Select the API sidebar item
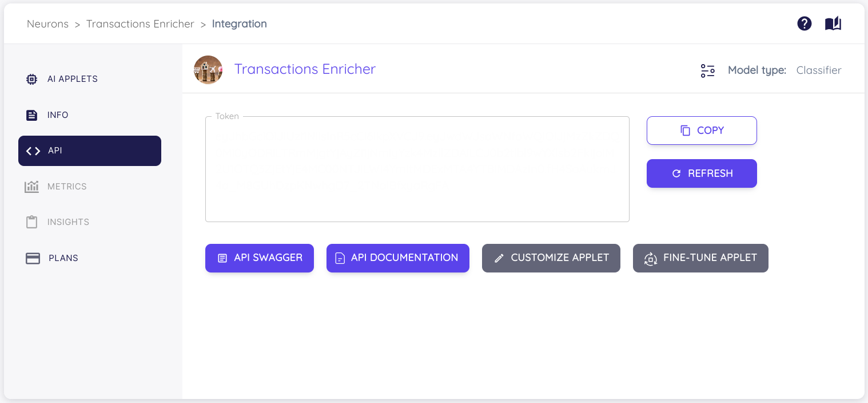The width and height of the screenshot is (868, 403). [x=90, y=151]
